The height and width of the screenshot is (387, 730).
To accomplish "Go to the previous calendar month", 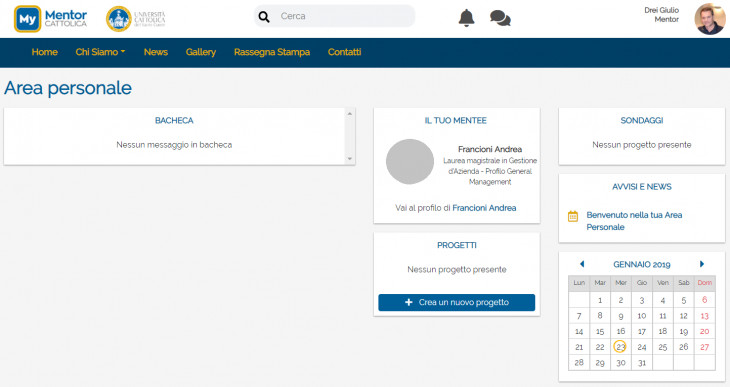I will pos(582,264).
